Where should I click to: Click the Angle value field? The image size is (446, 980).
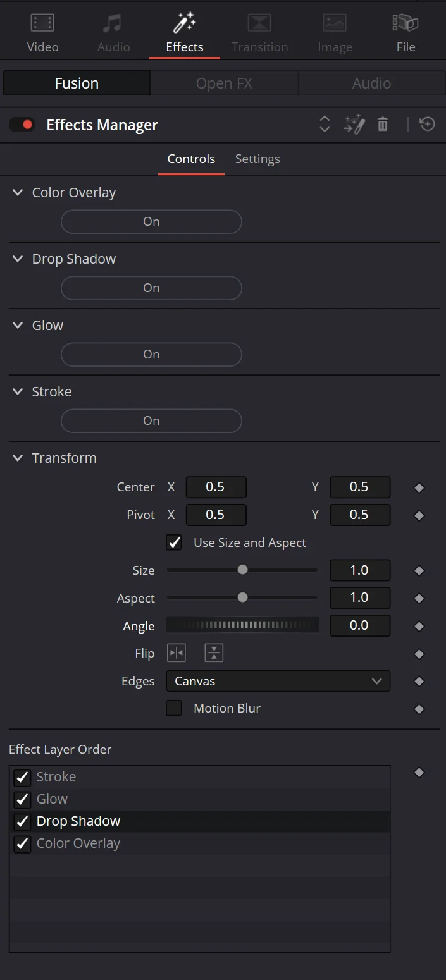360,625
